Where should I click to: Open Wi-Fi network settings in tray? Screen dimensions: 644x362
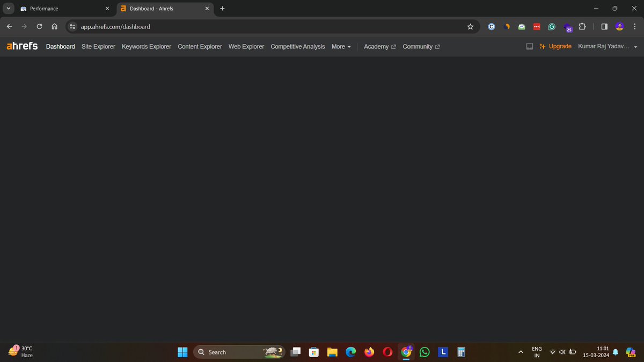(553, 352)
